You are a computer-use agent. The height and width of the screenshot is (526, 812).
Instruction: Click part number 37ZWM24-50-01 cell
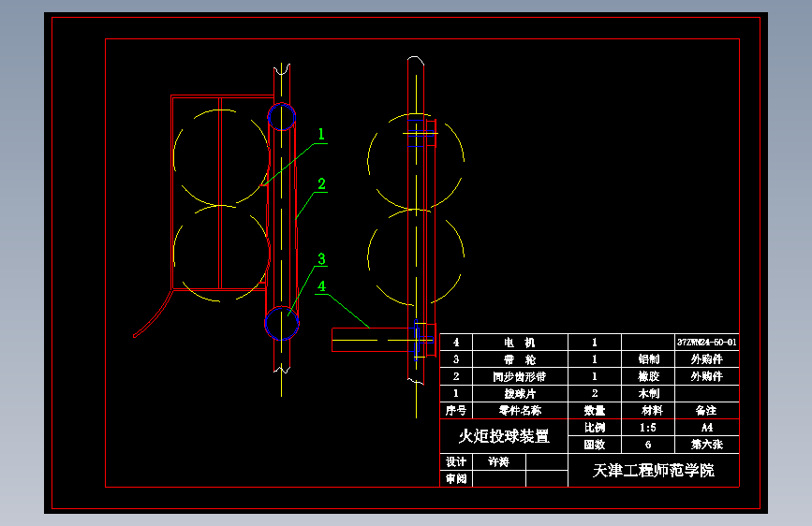(706, 343)
